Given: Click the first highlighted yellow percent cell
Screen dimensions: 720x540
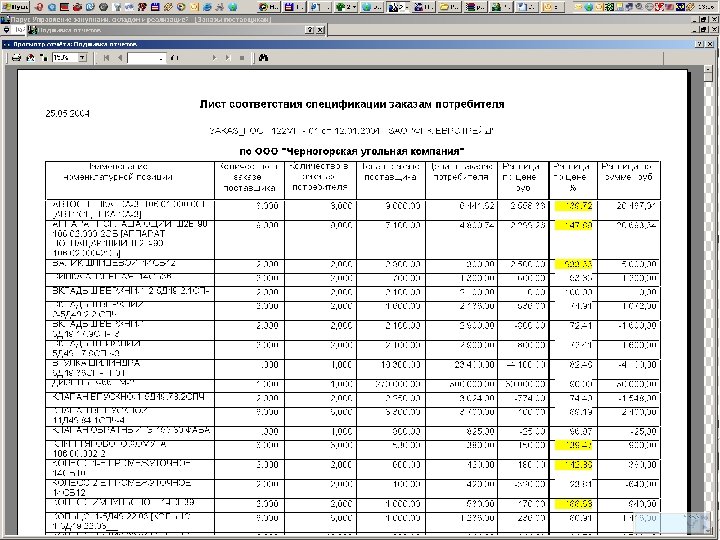Looking at the screenshot, I should click(574, 206).
